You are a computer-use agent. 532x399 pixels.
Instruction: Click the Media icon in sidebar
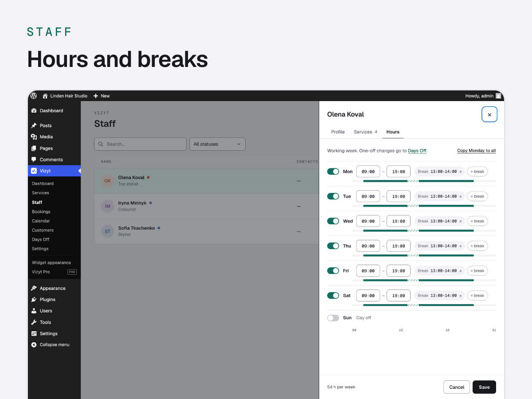pos(34,137)
